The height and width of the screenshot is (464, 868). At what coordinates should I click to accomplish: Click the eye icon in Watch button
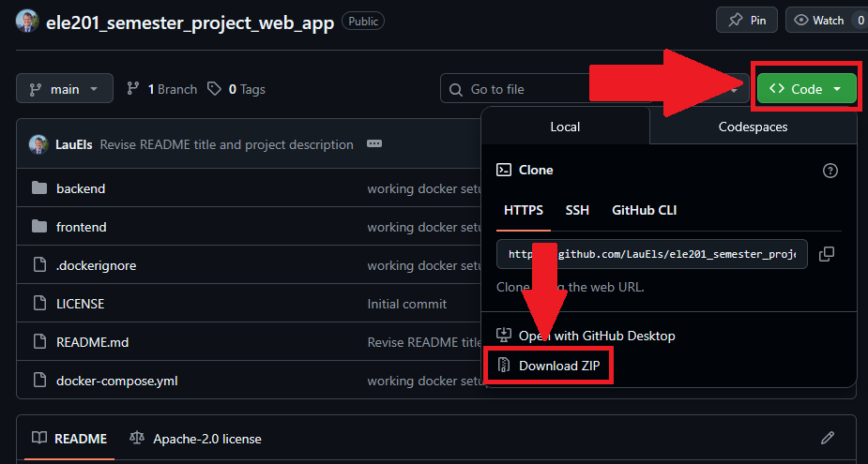click(x=801, y=21)
